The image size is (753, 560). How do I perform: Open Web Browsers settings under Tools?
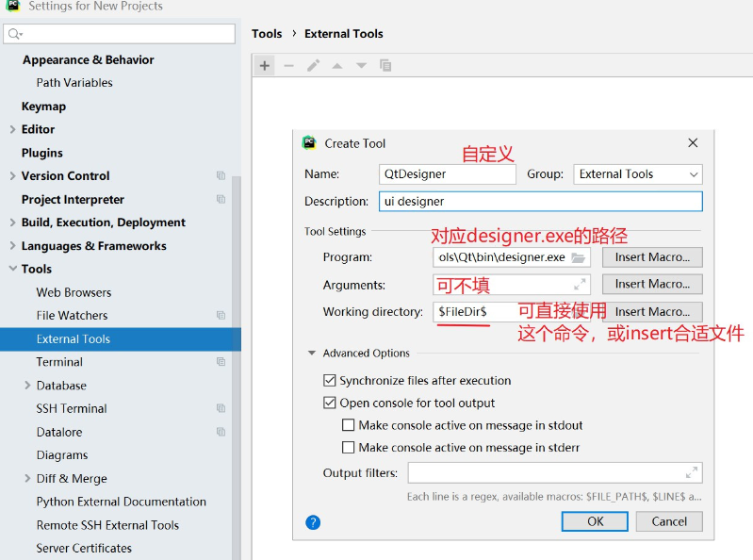point(74,292)
